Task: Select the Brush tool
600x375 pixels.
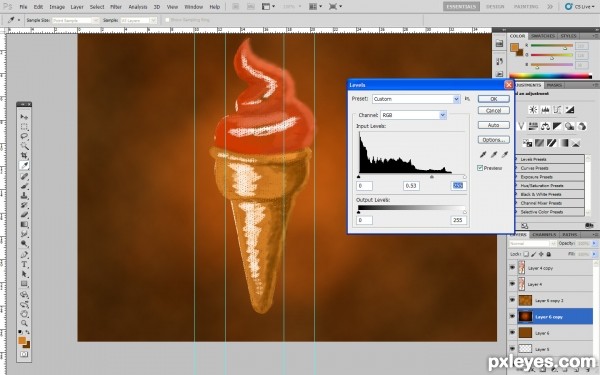Action: coord(24,186)
